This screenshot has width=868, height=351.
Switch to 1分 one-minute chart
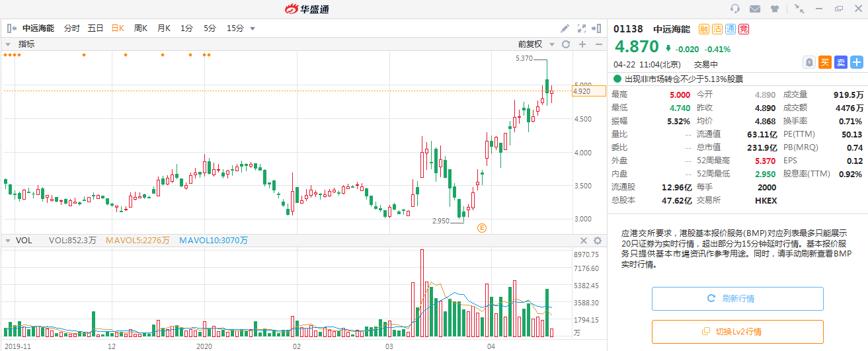[x=186, y=28]
